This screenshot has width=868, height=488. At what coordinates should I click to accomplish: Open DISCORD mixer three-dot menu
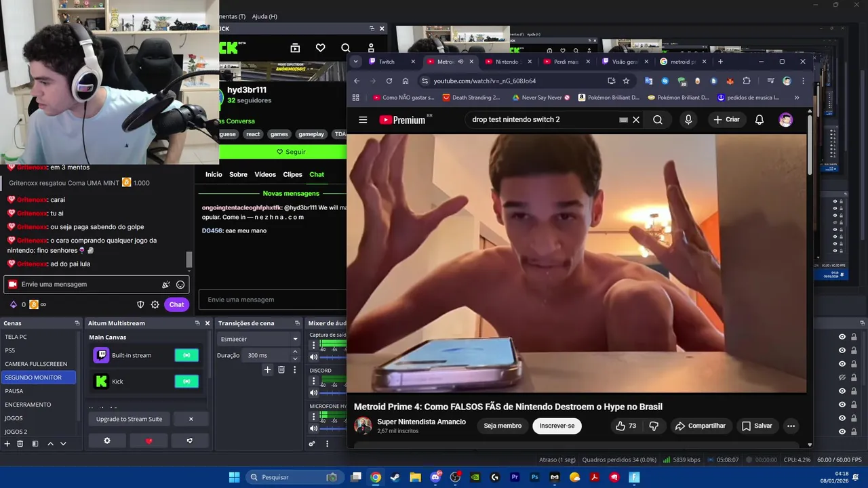click(313, 382)
